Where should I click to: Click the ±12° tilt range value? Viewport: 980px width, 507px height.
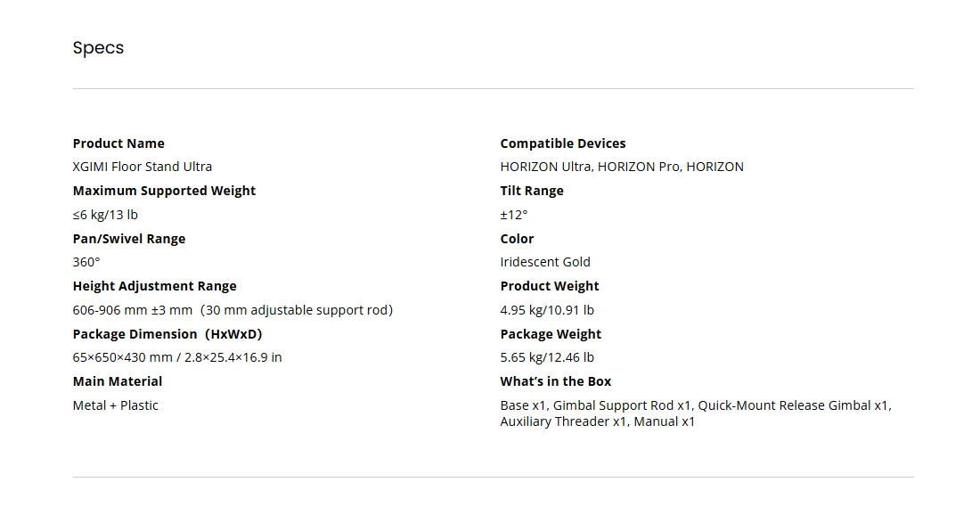(x=514, y=215)
